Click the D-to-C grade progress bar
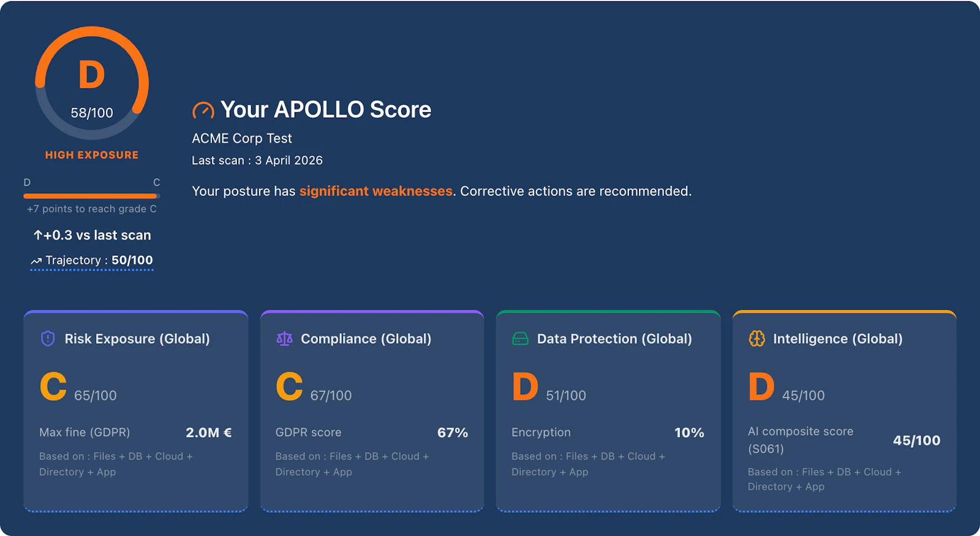The height and width of the screenshot is (536, 980). pyautogui.click(x=91, y=196)
